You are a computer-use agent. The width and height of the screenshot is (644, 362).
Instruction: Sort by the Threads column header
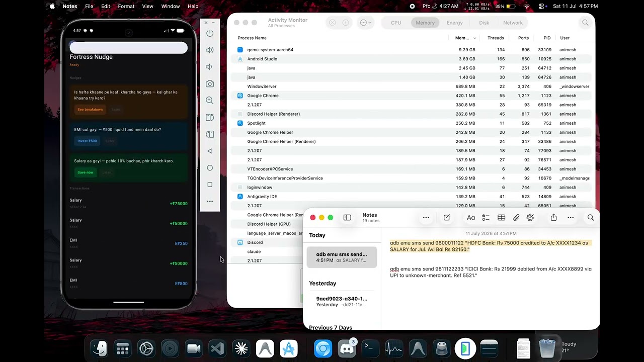click(x=496, y=38)
